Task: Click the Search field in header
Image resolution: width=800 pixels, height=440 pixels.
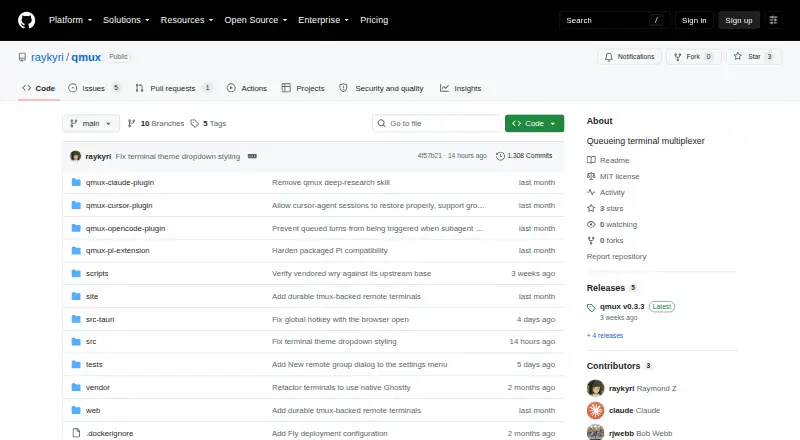Action: click(x=614, y=20)
